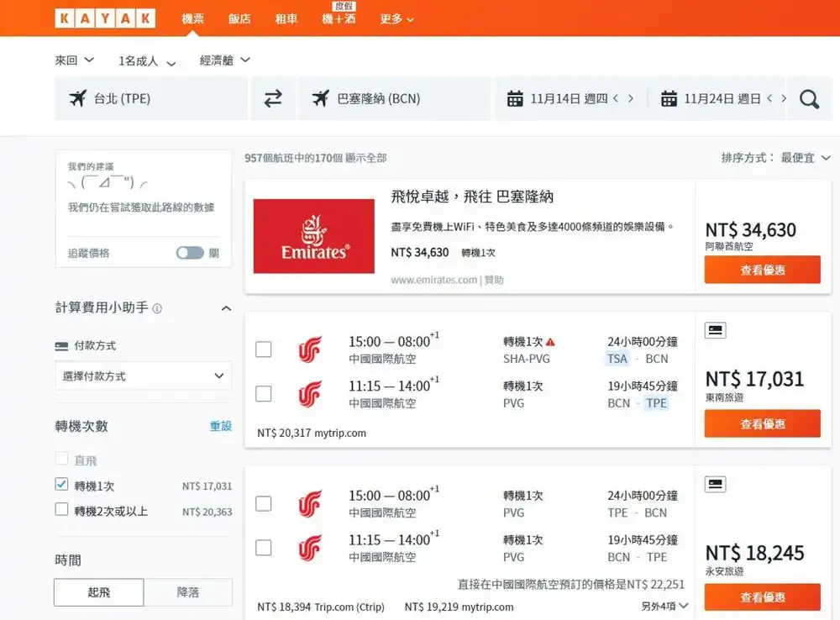The height and width of the screenshot is (620, 840).
Task: Click 直接在中國國際航空預訂的價格是NT$ 22,251 text
Action: 571,584
